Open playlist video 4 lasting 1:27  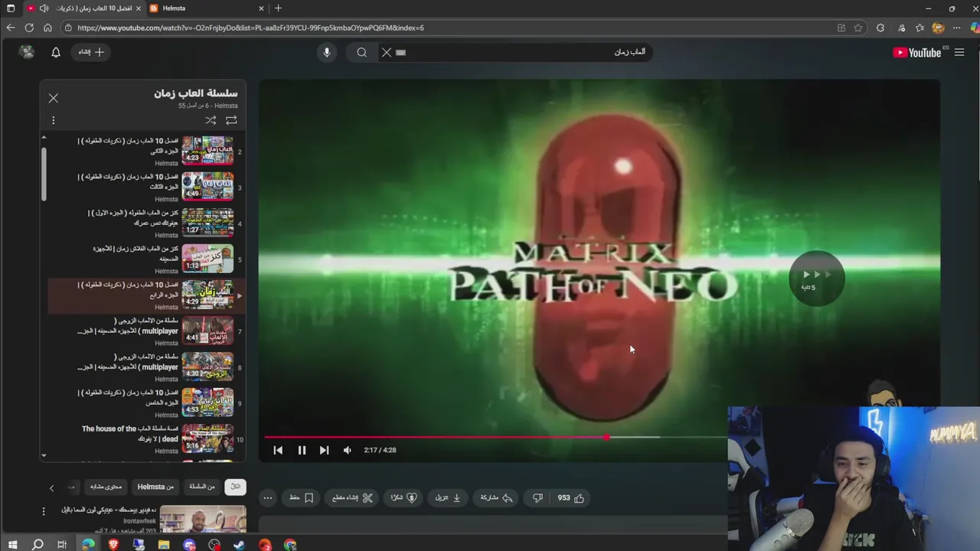(145, 223)
